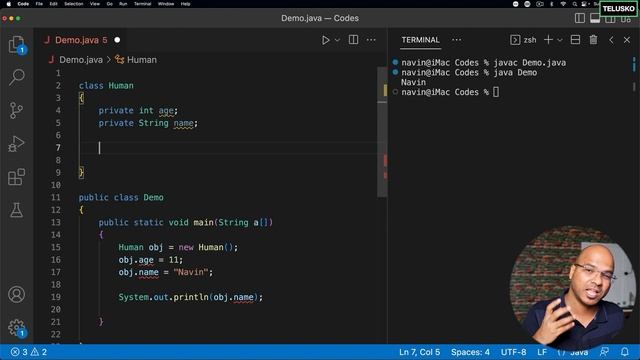Split the editor to the right

point(353,40)
